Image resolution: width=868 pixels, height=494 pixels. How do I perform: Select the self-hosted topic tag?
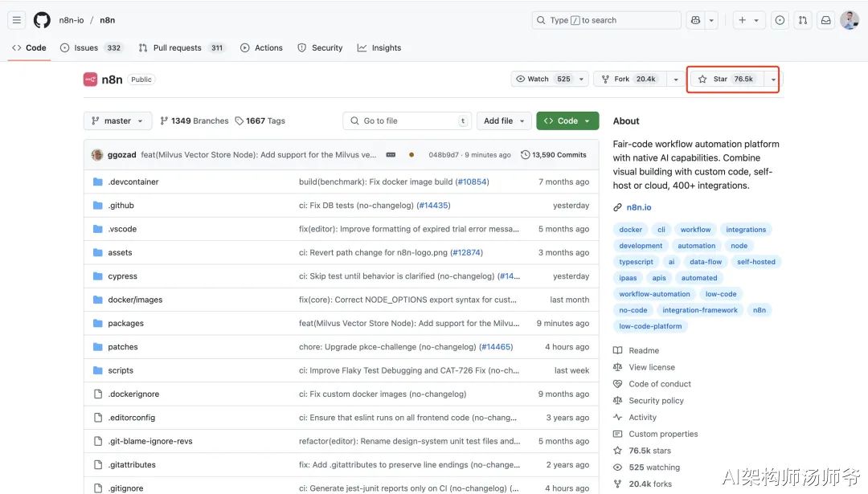pos(755,262)
